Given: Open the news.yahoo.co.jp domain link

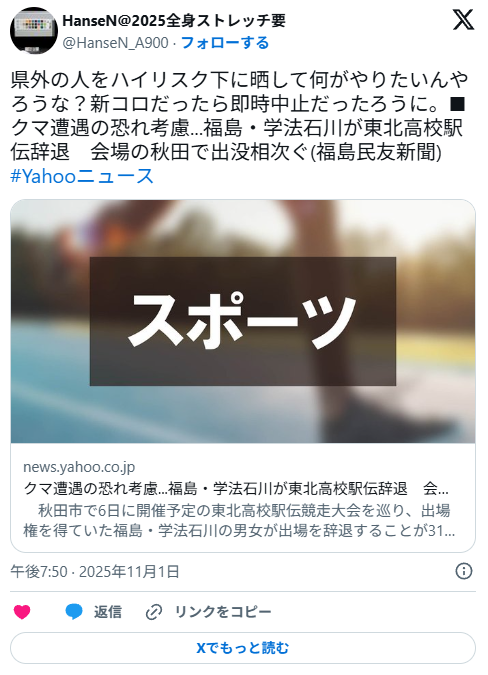Looking at the screenshot, I should point(79,467).
